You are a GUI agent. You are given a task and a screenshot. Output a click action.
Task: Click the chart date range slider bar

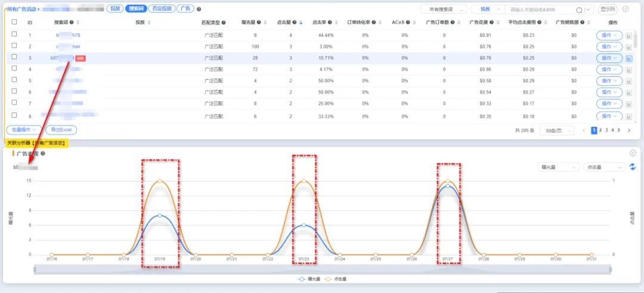323,269
